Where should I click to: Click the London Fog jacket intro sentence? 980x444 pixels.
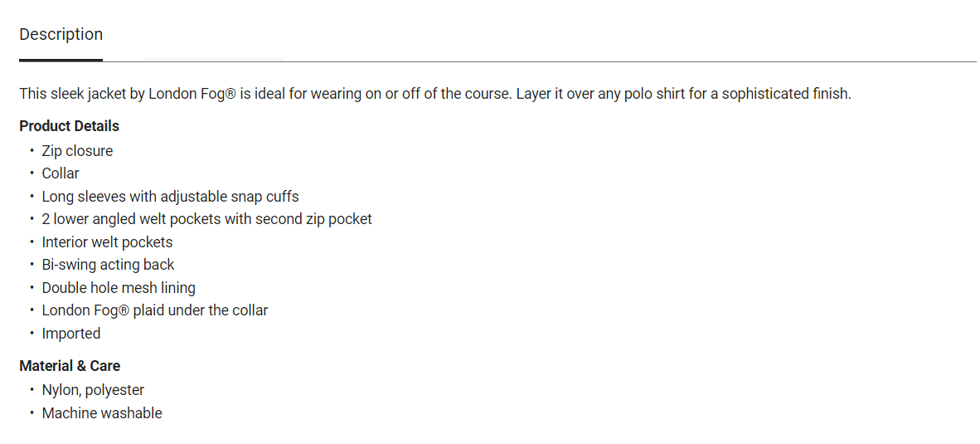tap(435, 94)
